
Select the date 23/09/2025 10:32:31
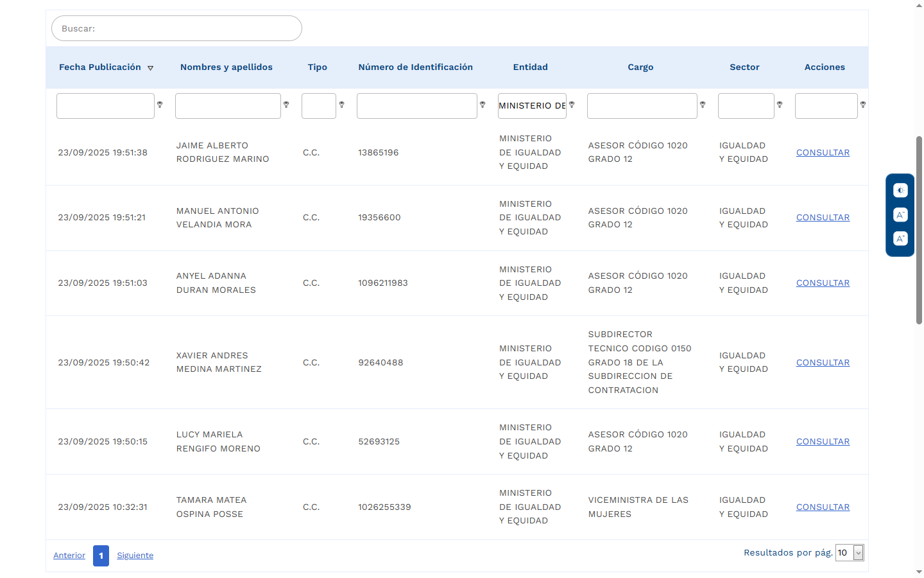(103, 507)
